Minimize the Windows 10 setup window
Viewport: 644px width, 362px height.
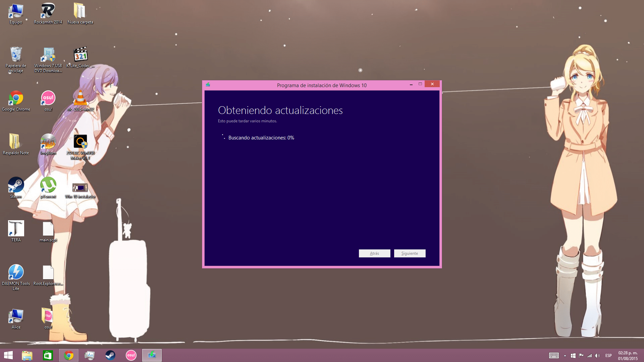(411, 84)
